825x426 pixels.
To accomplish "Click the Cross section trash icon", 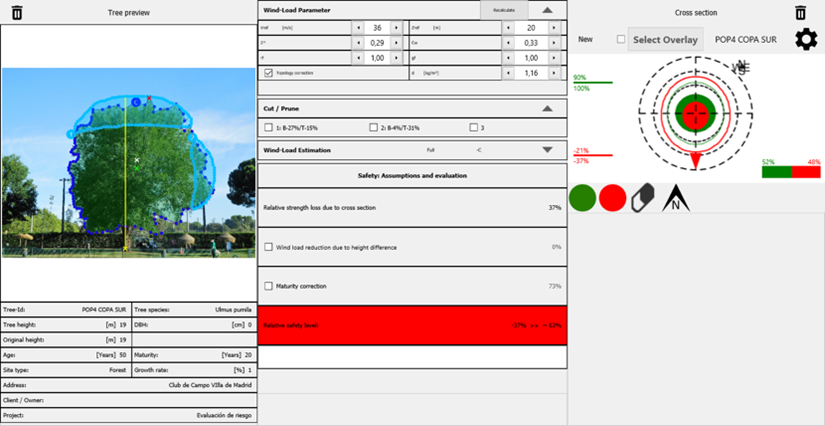I will (x=799, y=12).
